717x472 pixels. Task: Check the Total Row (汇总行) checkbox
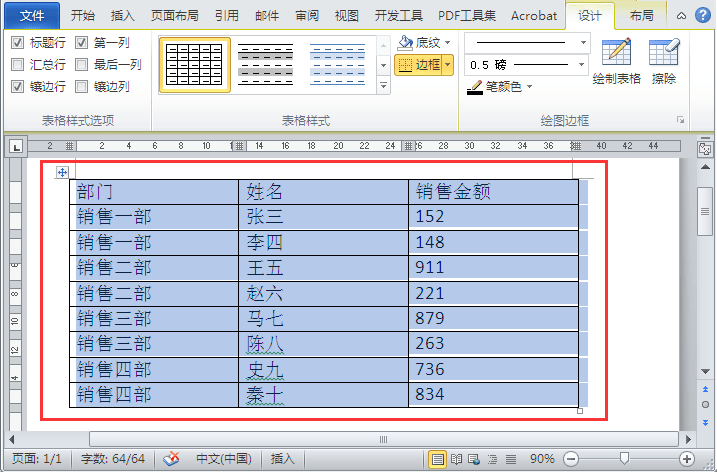point(17,64)
